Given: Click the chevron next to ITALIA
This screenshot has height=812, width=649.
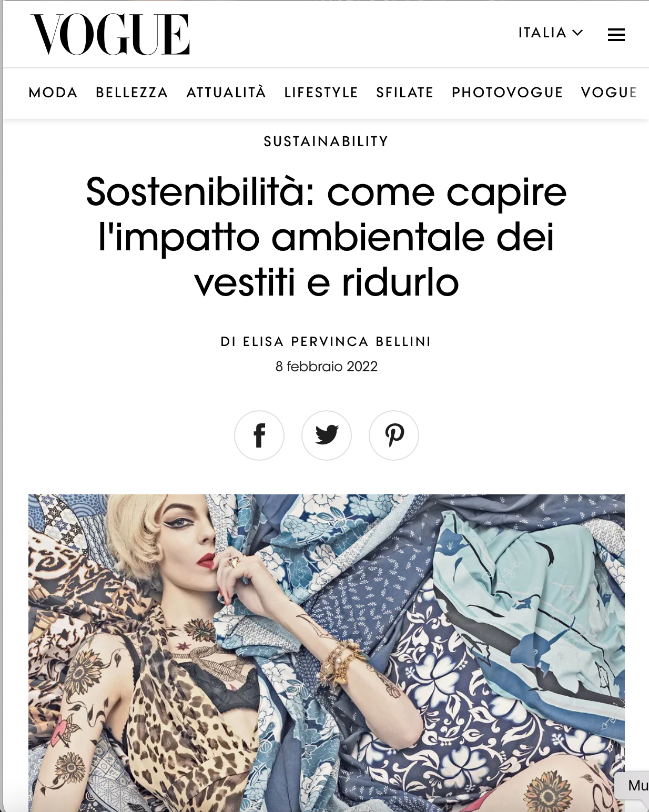Looking at the screenshot, I should click(x=577, y=33).
